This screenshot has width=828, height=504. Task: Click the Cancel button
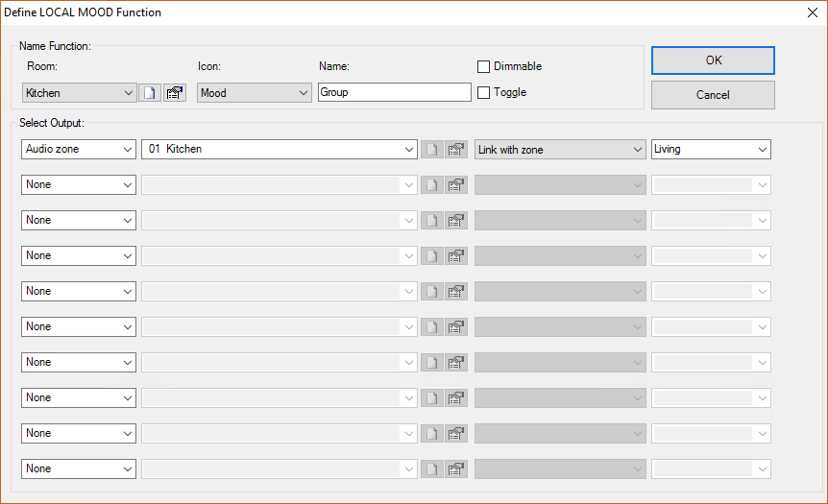coord(713,95)
